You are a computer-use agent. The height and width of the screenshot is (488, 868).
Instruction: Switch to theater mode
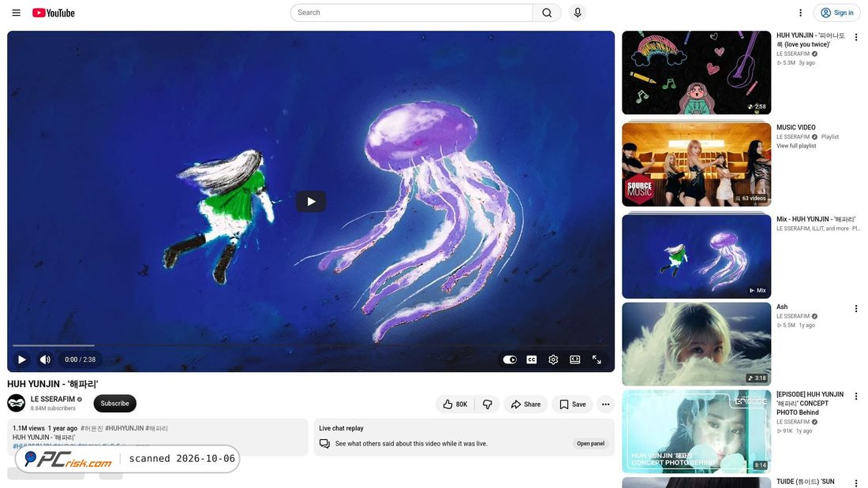pyautogui.click(x=575, y=359)
